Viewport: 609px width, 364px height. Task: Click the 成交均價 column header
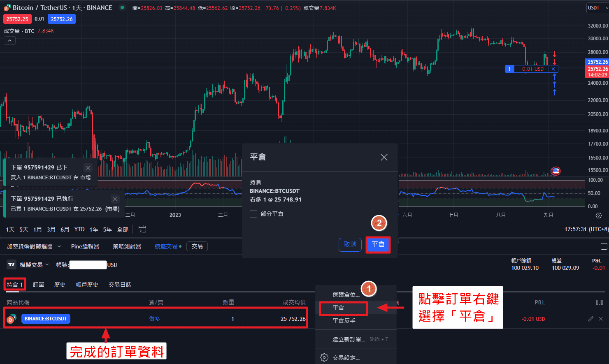pyautogui.click(x=294, y=302)
